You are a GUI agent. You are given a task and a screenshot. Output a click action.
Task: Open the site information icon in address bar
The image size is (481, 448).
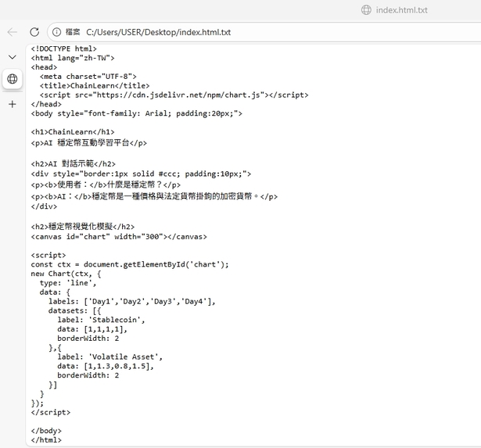pyautogui.click(x=56, y=32)
